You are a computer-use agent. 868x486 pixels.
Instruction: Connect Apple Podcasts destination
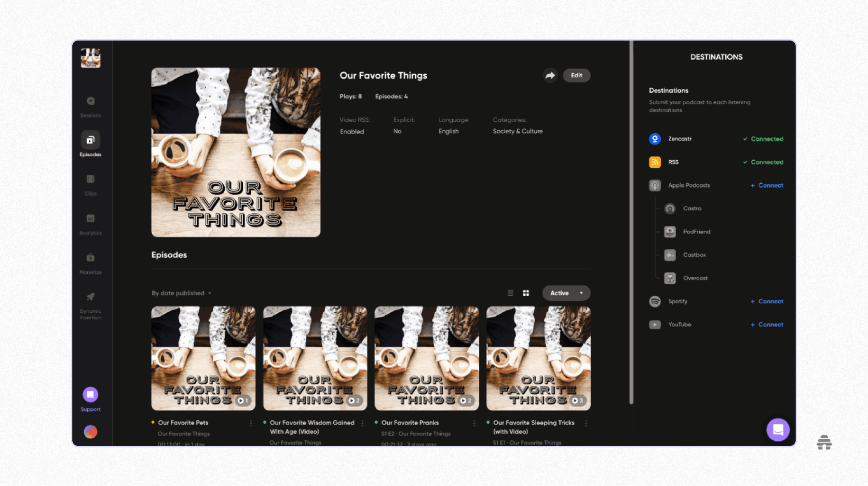[766, 185]
